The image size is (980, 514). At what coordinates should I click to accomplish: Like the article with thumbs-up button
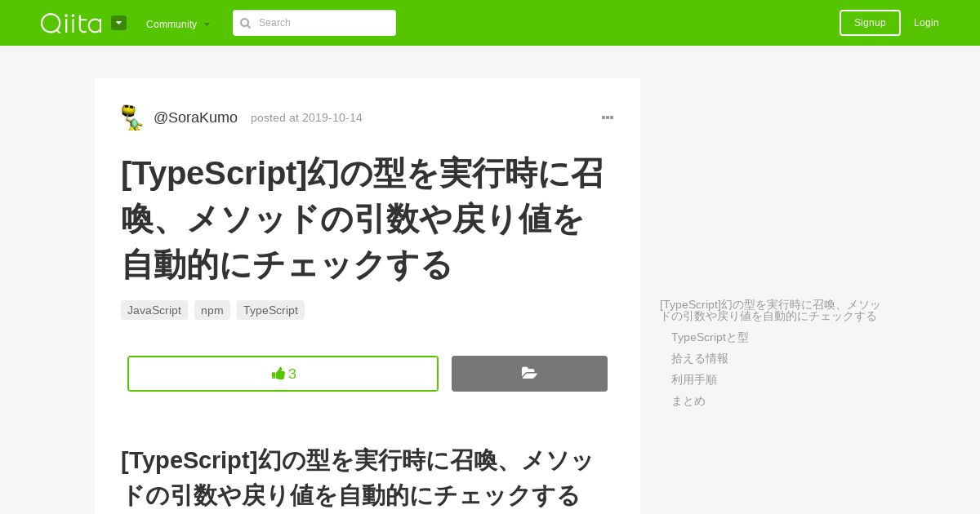pyautogui.click(x=283, y=374)
